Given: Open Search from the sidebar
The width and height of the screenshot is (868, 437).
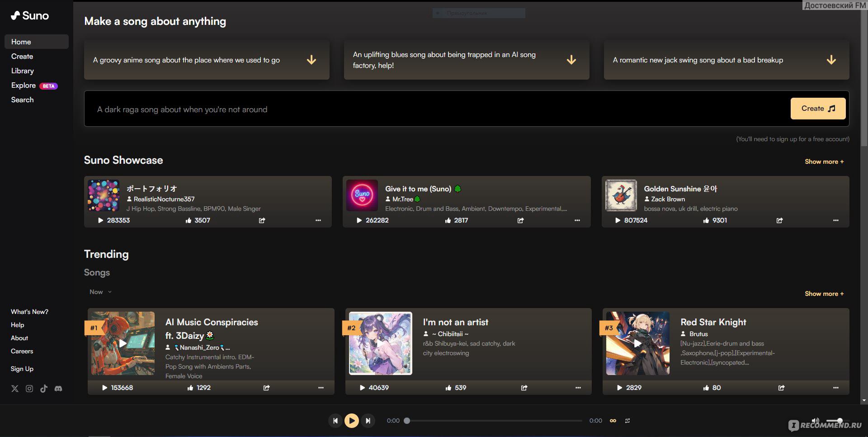Looking at the screenshot, I should (23, 100).
